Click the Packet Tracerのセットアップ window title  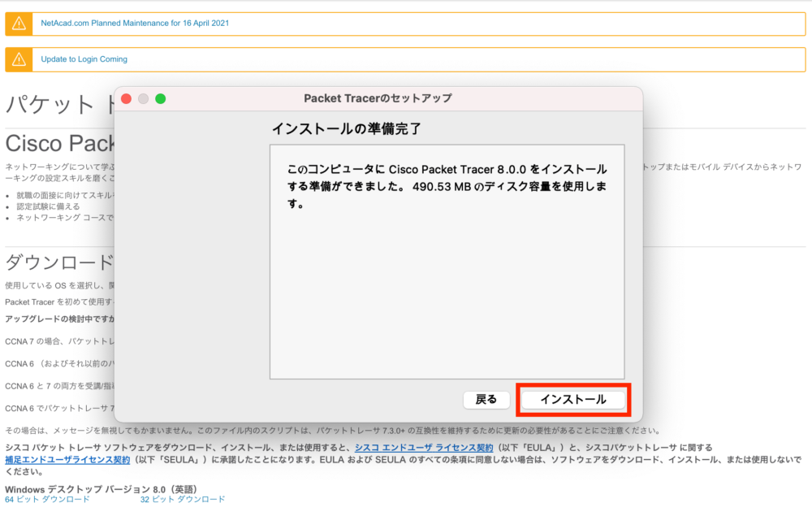(x=378, y=98)
